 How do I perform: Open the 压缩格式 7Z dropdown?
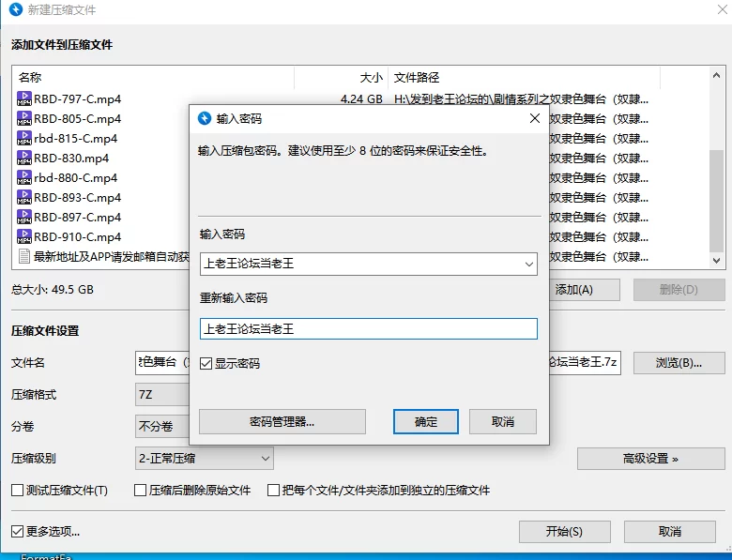pyautogui.click(x=162, y=395)
